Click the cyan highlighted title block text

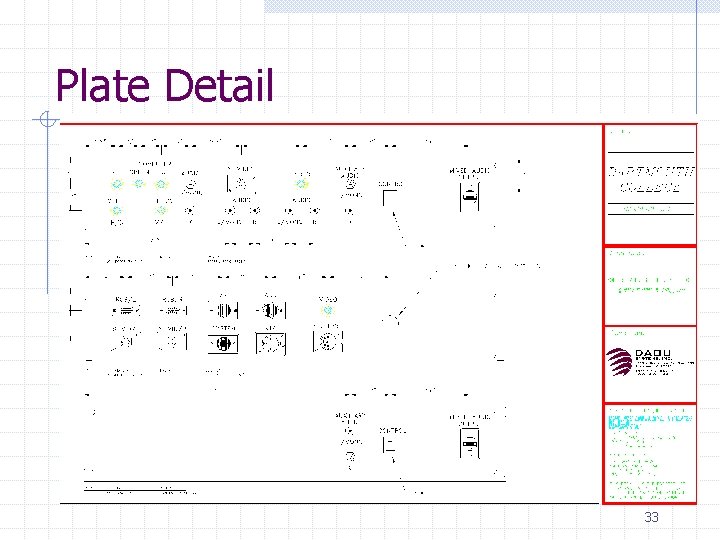coord(649,422)
